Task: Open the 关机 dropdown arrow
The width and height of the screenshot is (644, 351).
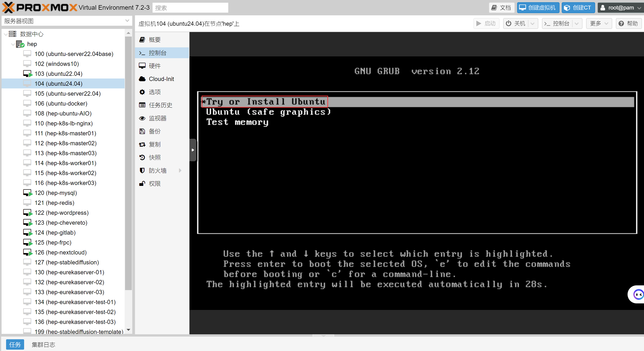Action: [x=532, y=23]
